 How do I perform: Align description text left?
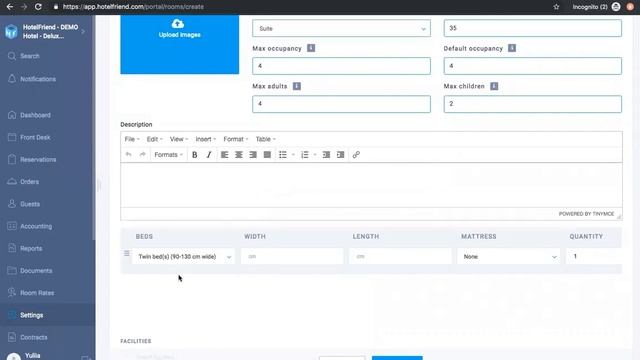click(x=224, y=155)
